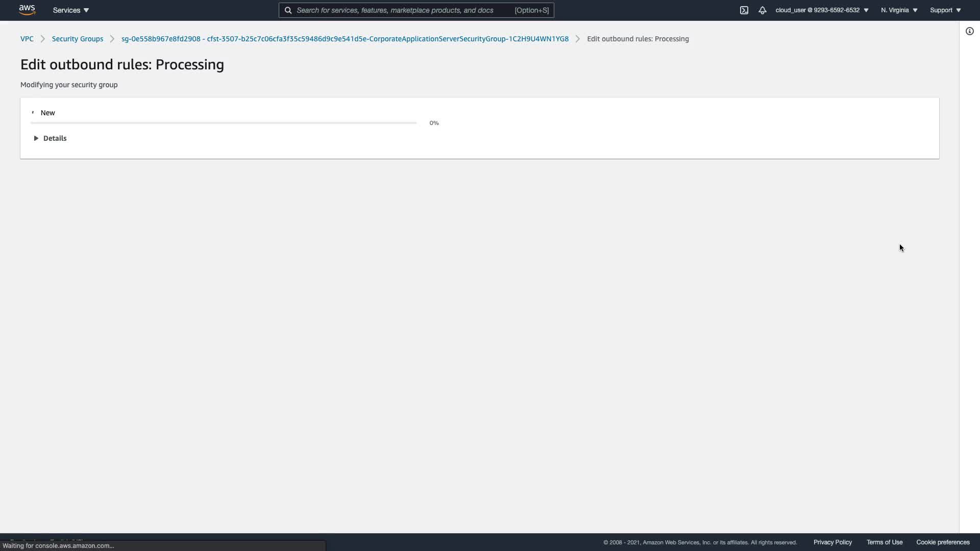This screenshot has width=980, height=551.
Task: Click the 0% progress bar
Action: (224, 123)
